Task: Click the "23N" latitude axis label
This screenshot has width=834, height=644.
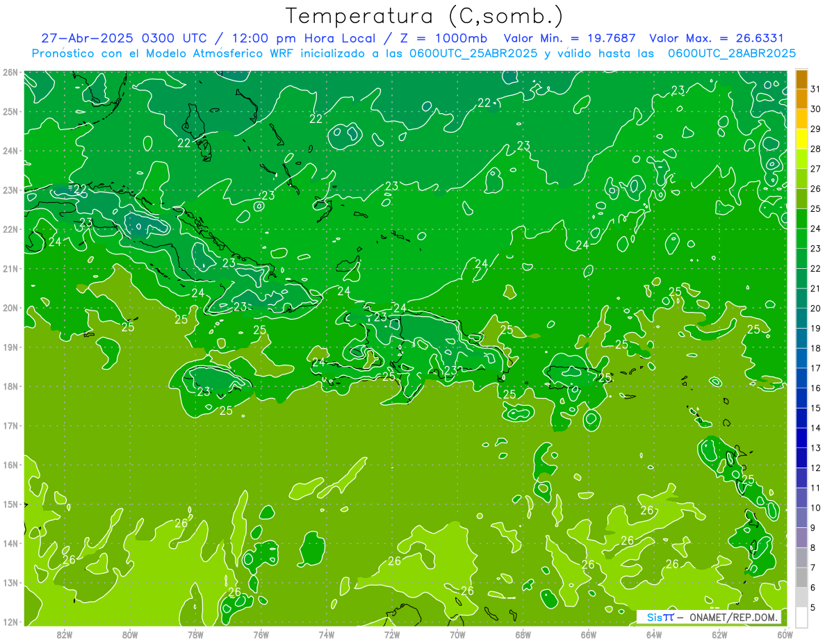Action: coord(10,190)
